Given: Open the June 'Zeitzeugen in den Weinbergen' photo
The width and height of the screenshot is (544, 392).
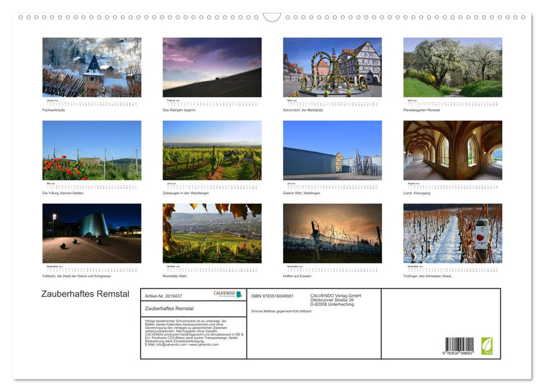Looking at the screenshot, I should pyautogui.click(x=212, y=149).
